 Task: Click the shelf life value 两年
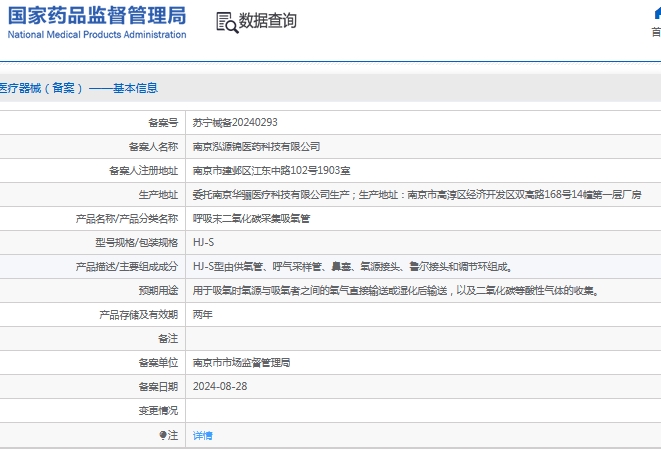tap(202, 314)
